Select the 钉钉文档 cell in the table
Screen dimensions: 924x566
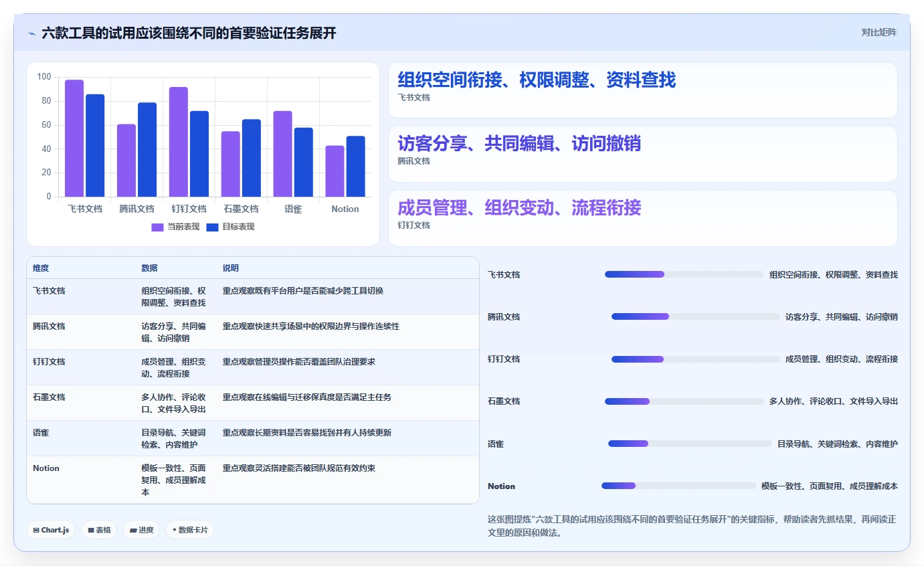click(49, 362)
